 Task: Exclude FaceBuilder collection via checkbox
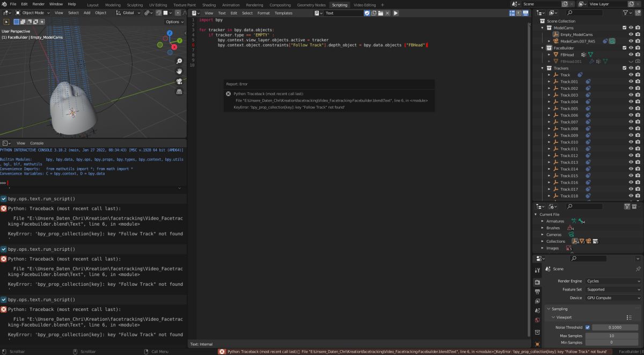624,48
